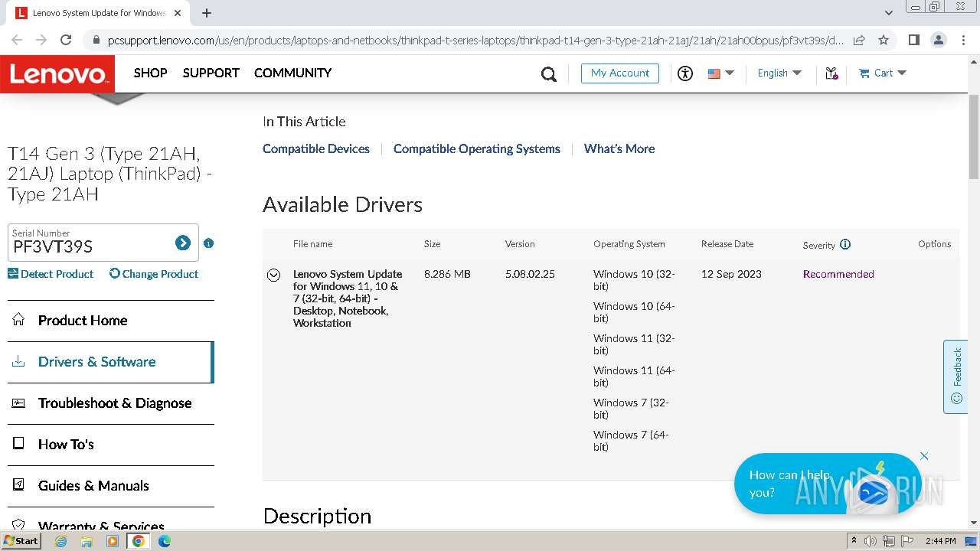Click the 8.286 MB size cell
980x551 pixels.
pos(447,275)
